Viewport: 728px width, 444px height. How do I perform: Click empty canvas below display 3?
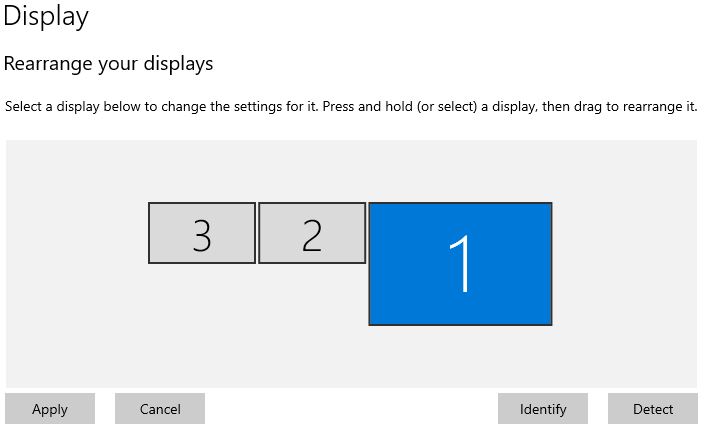click(202, 320)
